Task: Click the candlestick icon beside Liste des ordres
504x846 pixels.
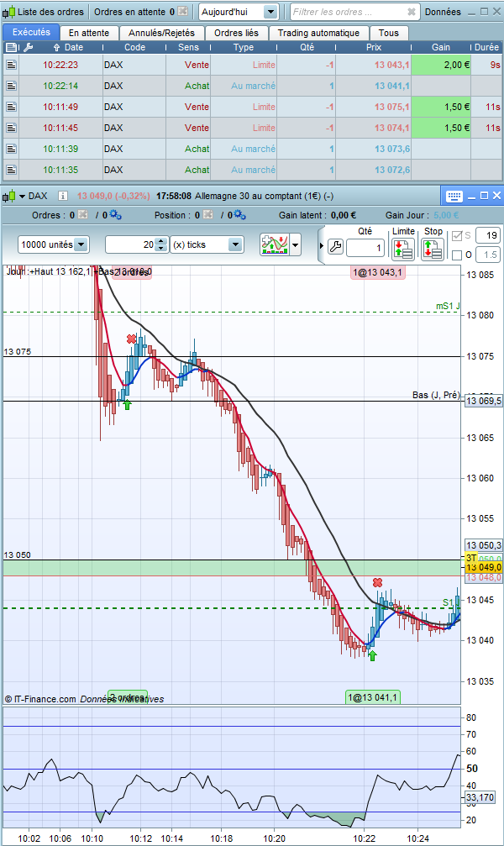Action: click(8, 12)
